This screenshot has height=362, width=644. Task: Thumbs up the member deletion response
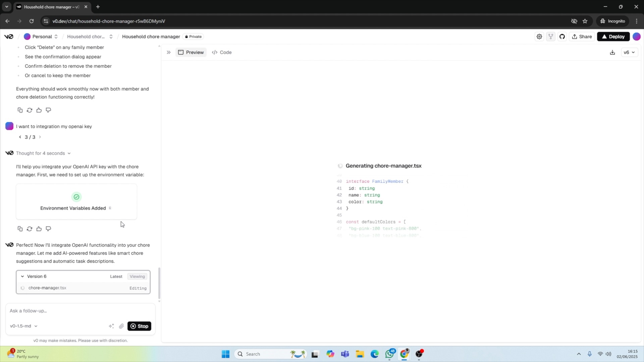click(39, 110)
